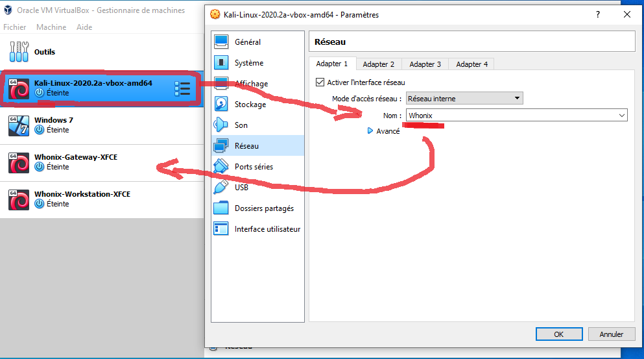Click the Windows 7 VM icon
Viewport: 644px width, 359px height.
point(19,125)
